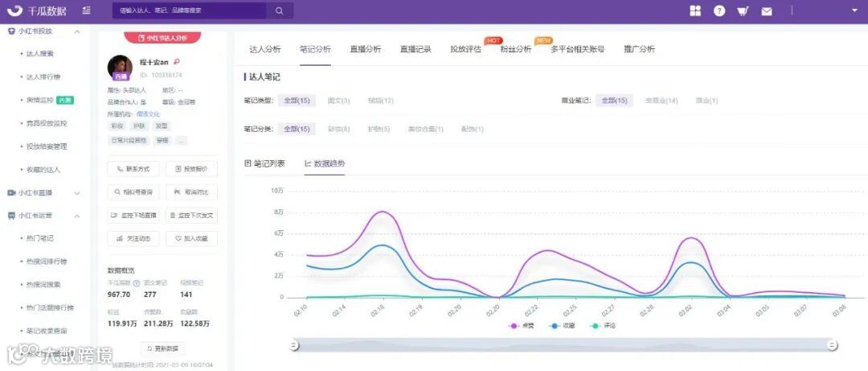
Task: Open 竞品投放监控 in the sidebar
Action: point(47,123)
